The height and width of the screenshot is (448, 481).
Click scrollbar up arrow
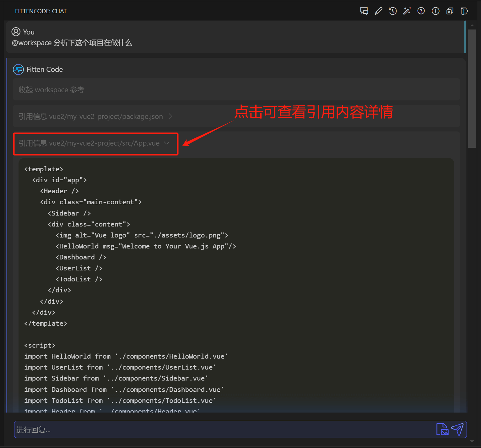point(472,25)
